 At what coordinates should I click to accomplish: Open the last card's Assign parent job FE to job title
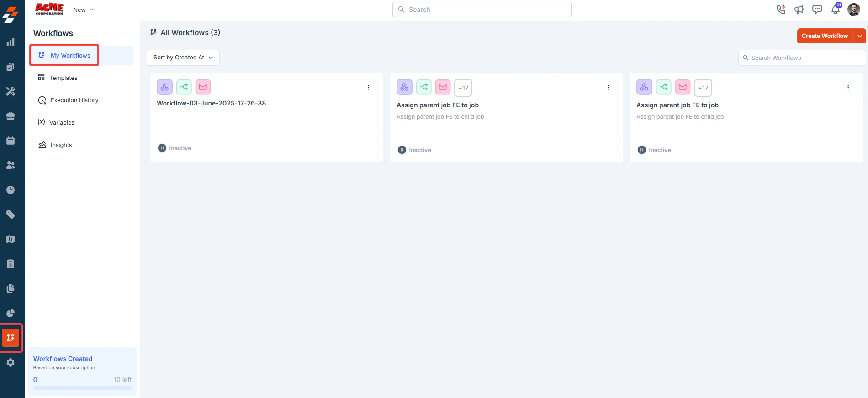677,105
